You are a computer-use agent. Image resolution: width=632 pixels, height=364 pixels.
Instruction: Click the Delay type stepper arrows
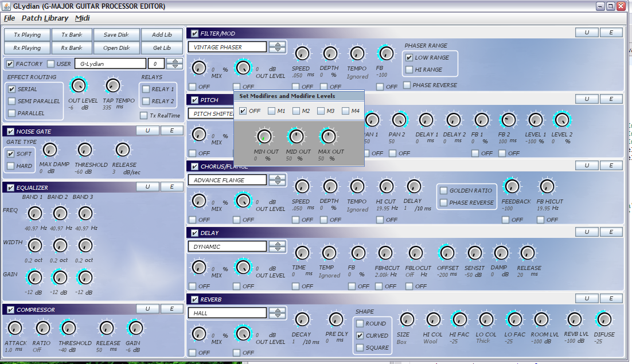(x=278, y=246)
